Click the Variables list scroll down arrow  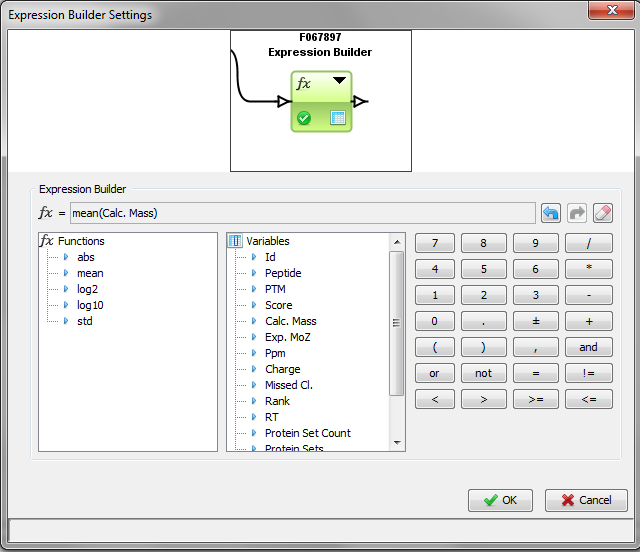397,443
